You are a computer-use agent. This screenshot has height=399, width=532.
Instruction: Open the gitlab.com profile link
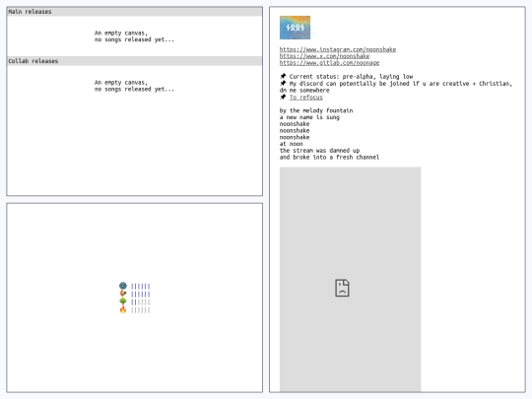click(x=329, y=63)
